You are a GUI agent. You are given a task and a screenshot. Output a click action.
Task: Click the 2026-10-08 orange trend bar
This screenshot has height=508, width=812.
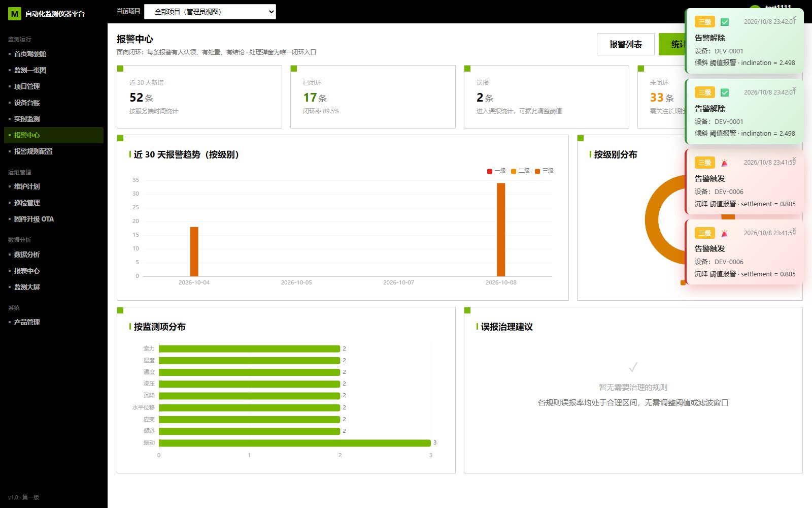pyautogui.click(x=501, y=230)
